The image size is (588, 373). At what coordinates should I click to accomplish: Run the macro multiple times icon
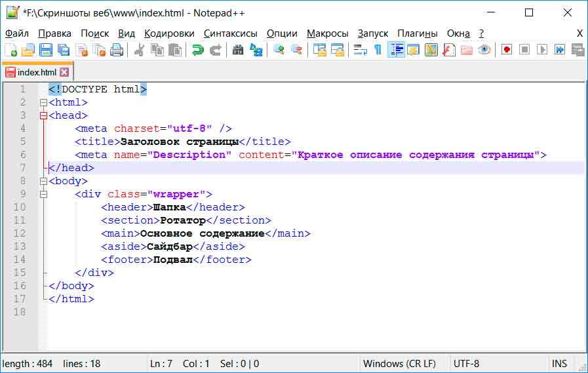(x=560, y=50)
